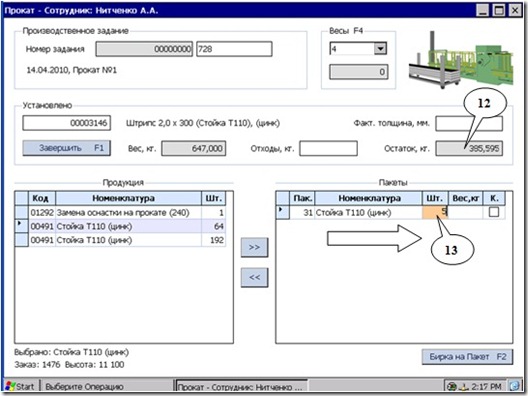Click the quantity cell showing 1 for Замена оснастки
The image size is (528, 396).
pos(213,212)
